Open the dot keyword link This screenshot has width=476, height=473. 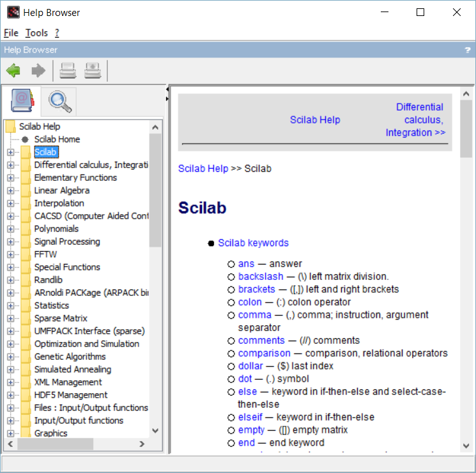245,378
